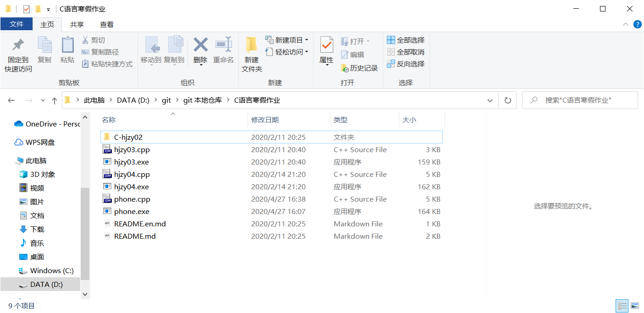
Task: Switch to Large icons view in status bar
Action: pyautogui.click(x=635, y=306)
